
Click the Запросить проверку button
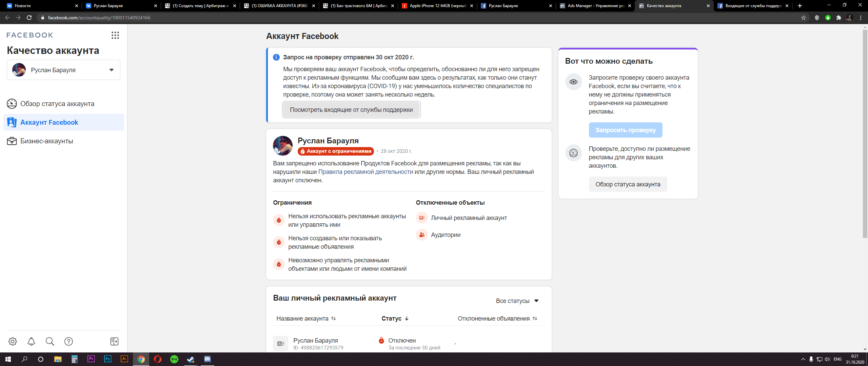626,130
